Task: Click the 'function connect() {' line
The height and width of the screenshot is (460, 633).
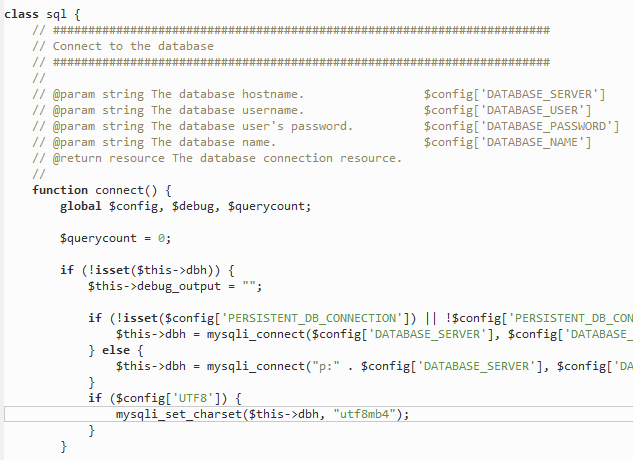Action: point(102,191)
